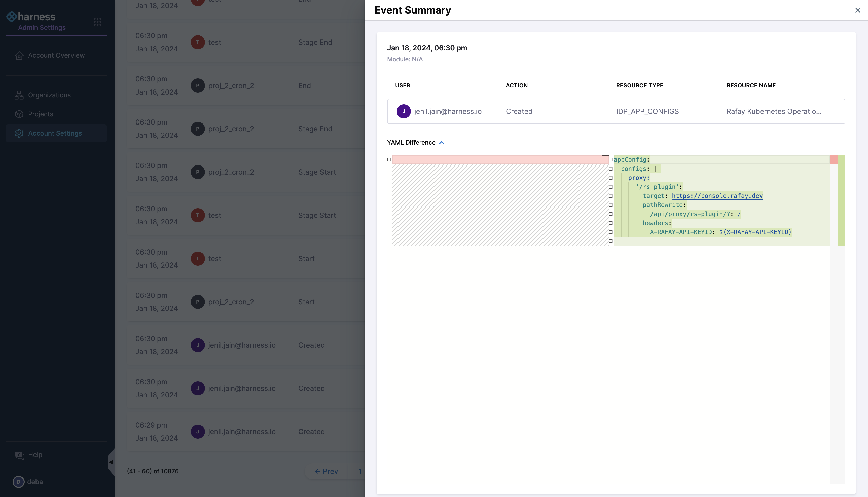Collapse the left sidebar with arrow

pyautogui.click(x=111, y=462)
